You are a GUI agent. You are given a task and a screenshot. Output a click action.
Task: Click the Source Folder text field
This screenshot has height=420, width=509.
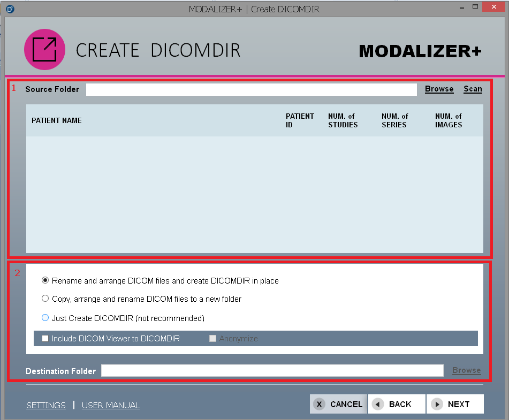(x=251, y=89)
